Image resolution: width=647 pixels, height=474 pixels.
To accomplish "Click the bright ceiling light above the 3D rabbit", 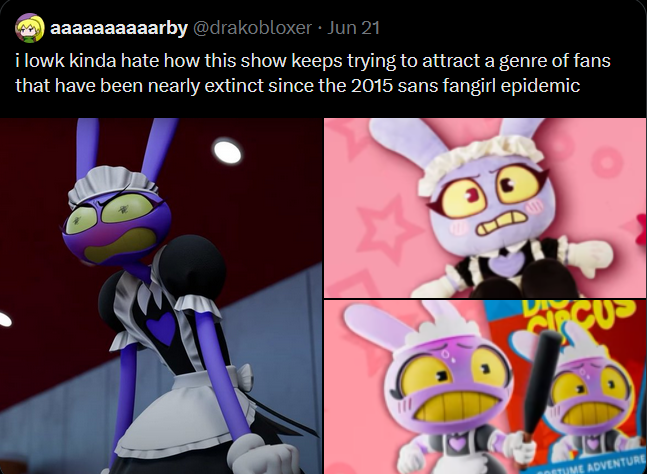I will pos(227,151).
